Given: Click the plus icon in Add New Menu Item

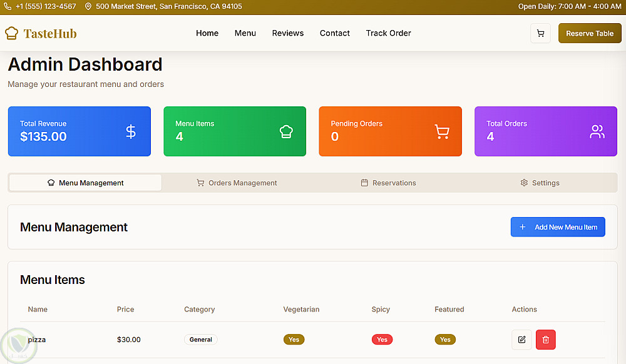Looking at the screenshot, I should [522, 227].
